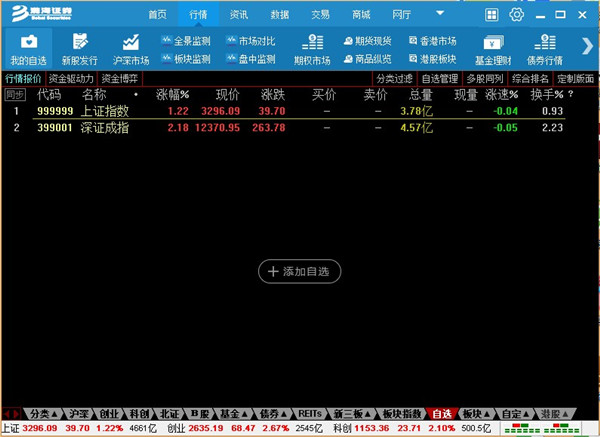Viewport: 600px width, 437px height.
Task: Show more toolbar items with right chevron
Action: (587, 47)
